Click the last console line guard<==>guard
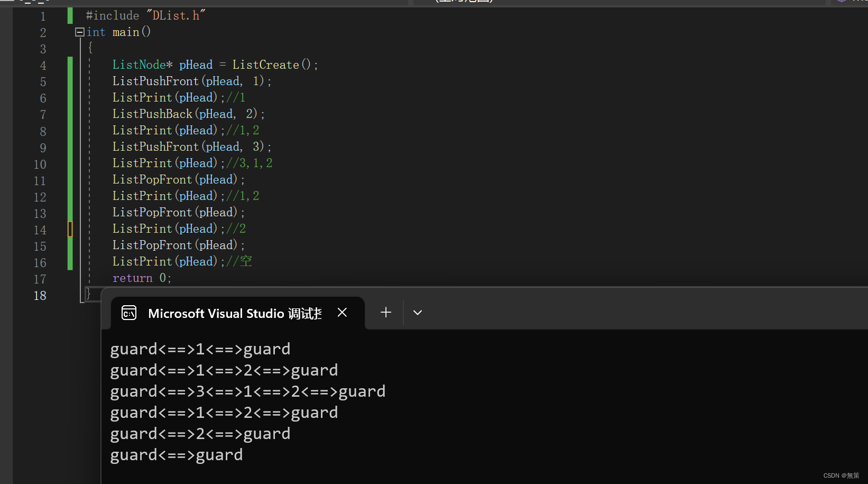 coord(177,455)
